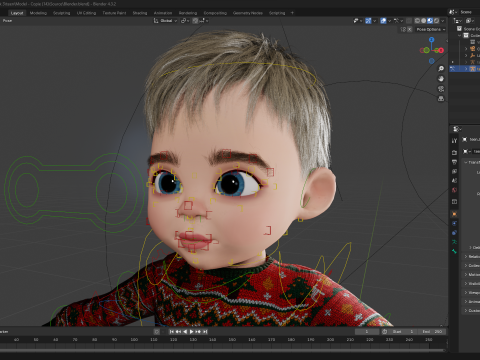Switch to Rendered viewport shading
This screenshot has height=360, width=480.
point(436,21)
